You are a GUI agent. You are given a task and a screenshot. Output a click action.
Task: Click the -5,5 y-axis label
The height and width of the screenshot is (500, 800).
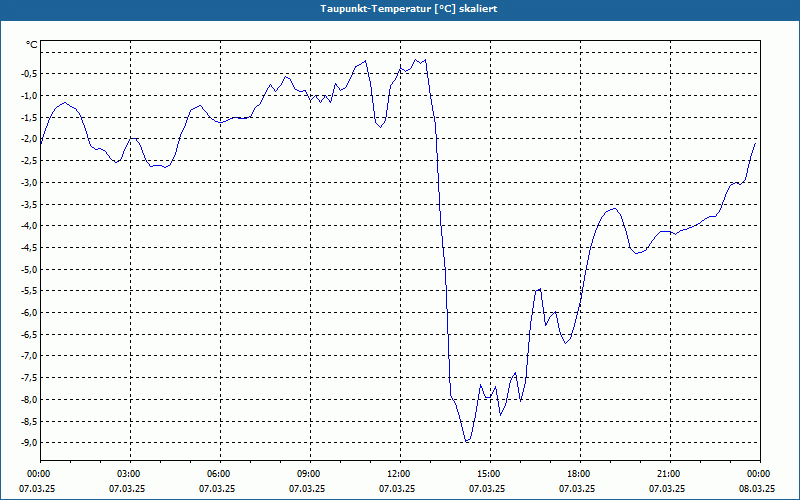(x=29, y=290)
